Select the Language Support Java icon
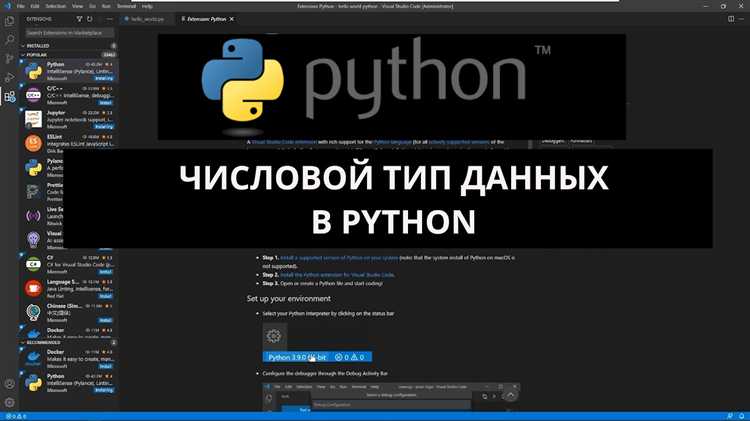Viewport: 750px width, 421px height. click(33, 288)
